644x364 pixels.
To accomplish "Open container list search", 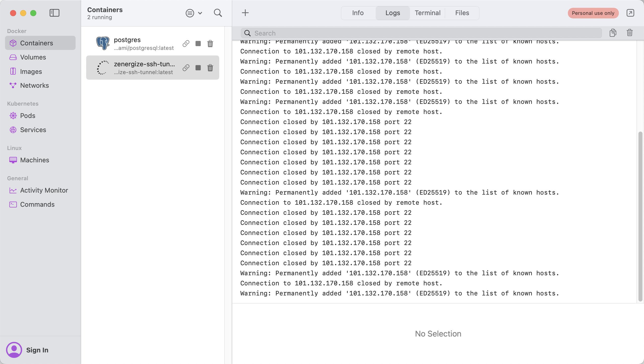I will (x=218, y=13).
